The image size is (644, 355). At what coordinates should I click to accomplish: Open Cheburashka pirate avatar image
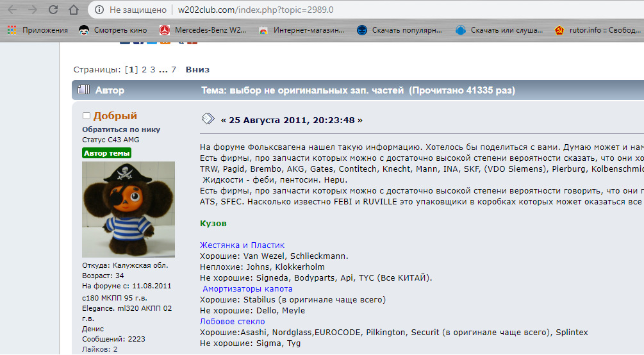point(129,209)
